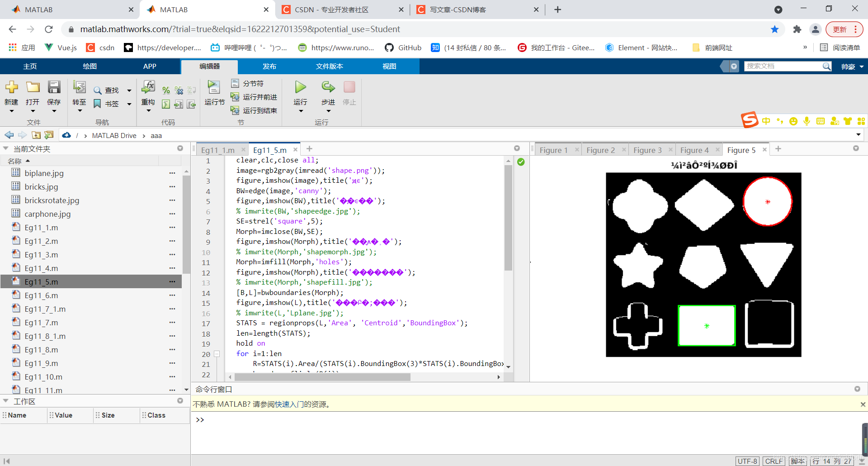868x466 pixels.
Task: Collapse the code fold at line 20
Action: point(217,354)
